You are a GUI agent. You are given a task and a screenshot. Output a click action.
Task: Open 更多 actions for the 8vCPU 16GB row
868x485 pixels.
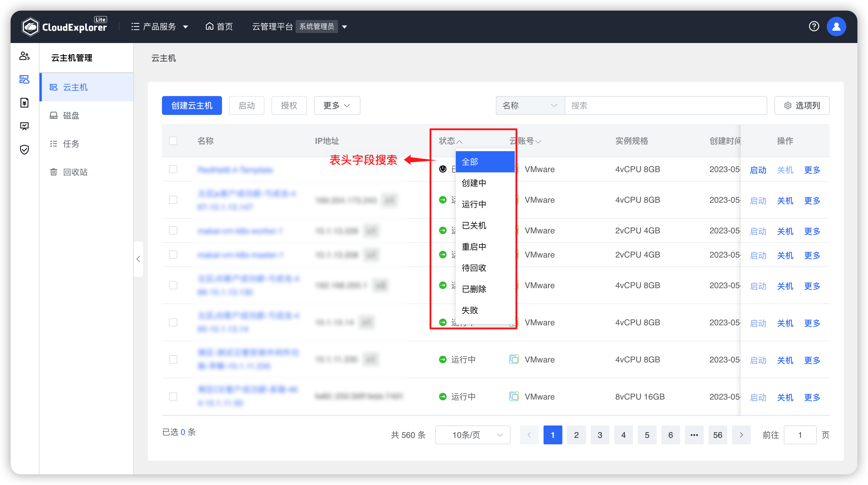pyautogui.click(x=812, y=397)
